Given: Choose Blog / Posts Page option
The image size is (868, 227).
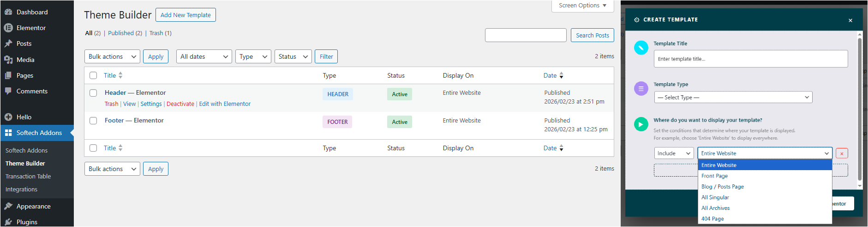Looking at the screenshot, I should [765, 186].
